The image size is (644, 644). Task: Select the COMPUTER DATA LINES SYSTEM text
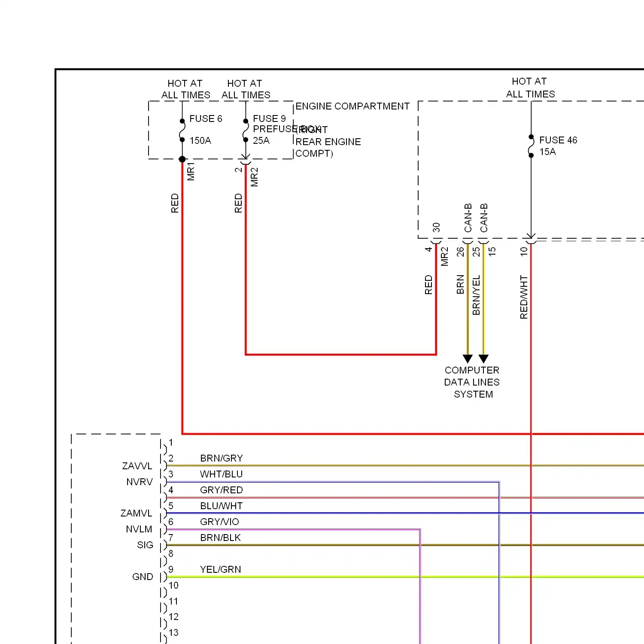tap(472, 382)
